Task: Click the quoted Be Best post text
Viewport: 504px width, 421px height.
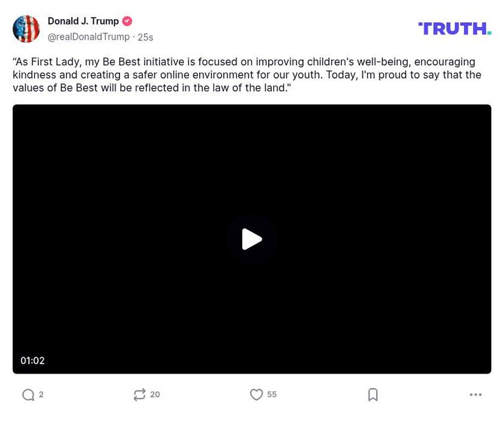Action: click(x=246, y=74)
